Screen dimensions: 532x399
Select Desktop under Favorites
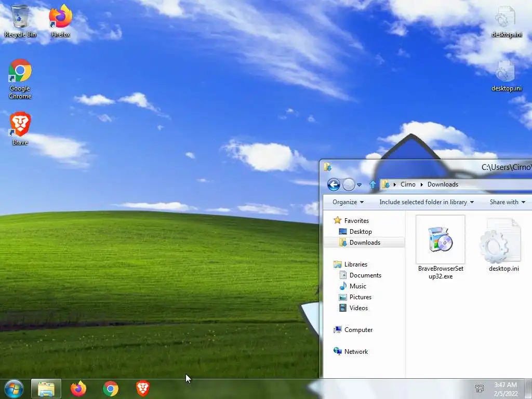(355, 231)
